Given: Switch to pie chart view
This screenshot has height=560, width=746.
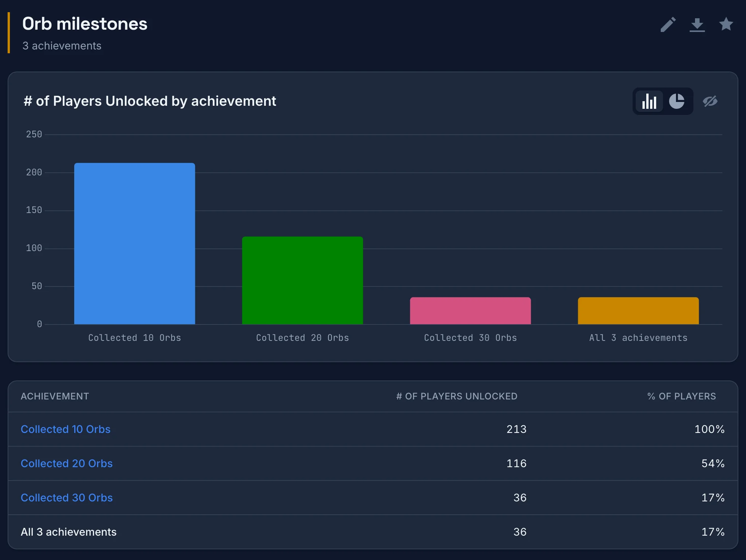Looking at the screenshot, I should (676, 101).
